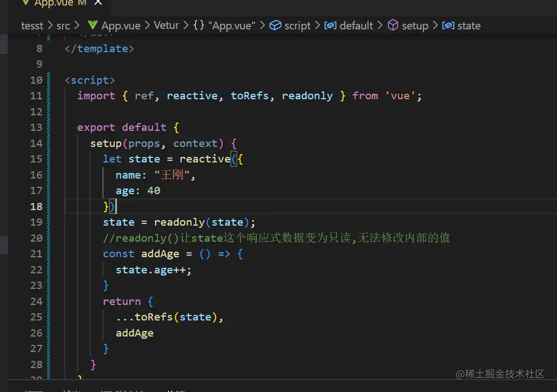557x392 pixels.
Task: Click 'toRefs' in the import statement
Action: [x=250, y=96]
